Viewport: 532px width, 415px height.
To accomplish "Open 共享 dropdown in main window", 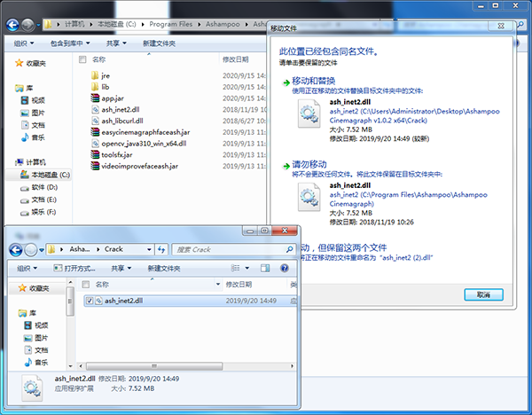I will 116,43.
